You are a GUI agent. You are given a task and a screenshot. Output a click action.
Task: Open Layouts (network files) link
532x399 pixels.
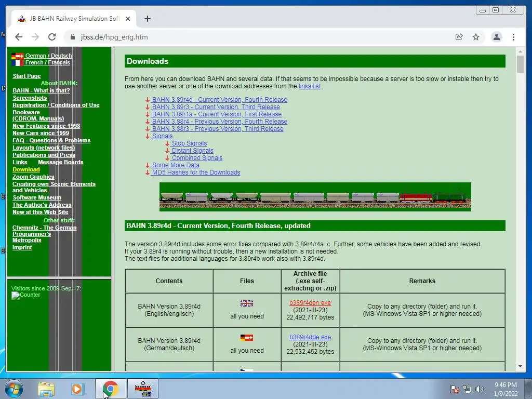(44, 148)
